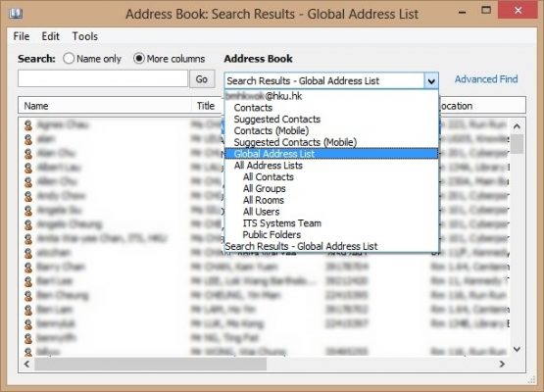This screenshot has height=392, width=544.
Task: Click the horizontal scrollbar right arrow
Action: coord(502,364)
